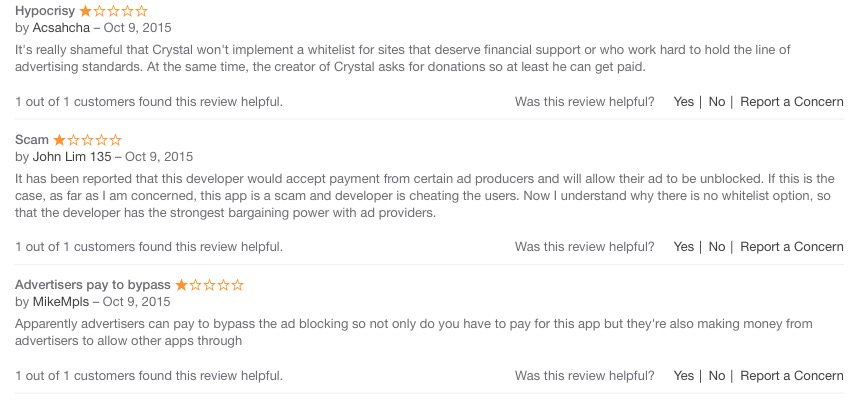Mark the Hypocrisy review helpful with Yes
The height and width of the screenshot is (402, 861).
(684, 102)
